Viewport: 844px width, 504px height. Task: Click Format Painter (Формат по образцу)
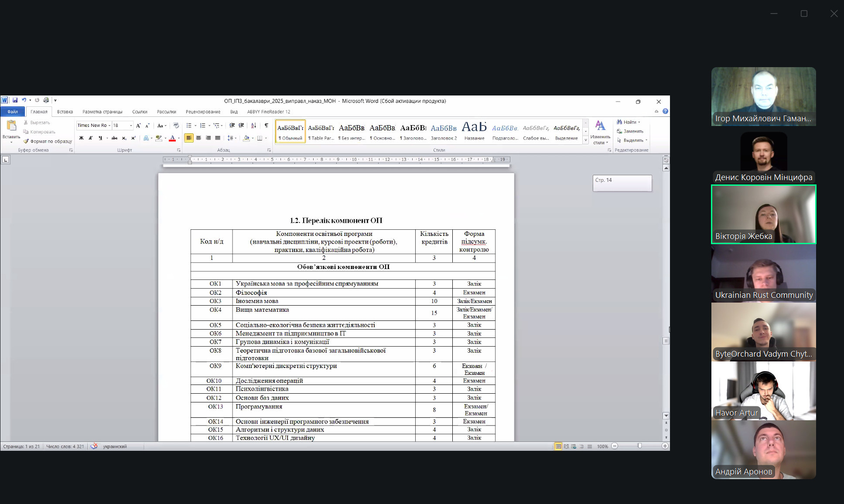(x=48, y=141)
